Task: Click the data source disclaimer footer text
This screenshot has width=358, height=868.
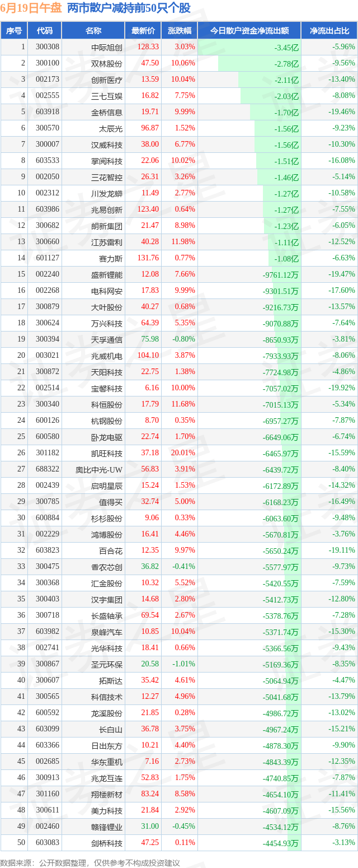Action: point(90,862)
